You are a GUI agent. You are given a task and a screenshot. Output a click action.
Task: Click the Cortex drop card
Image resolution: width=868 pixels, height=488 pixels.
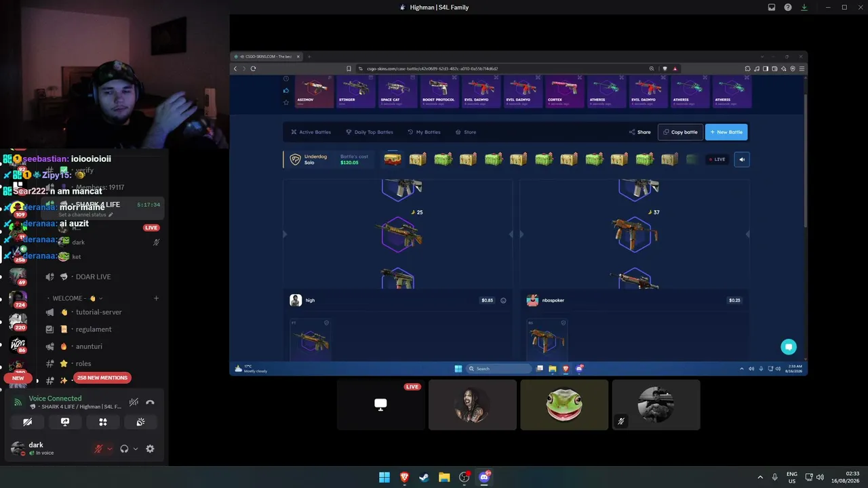(564, 91)
